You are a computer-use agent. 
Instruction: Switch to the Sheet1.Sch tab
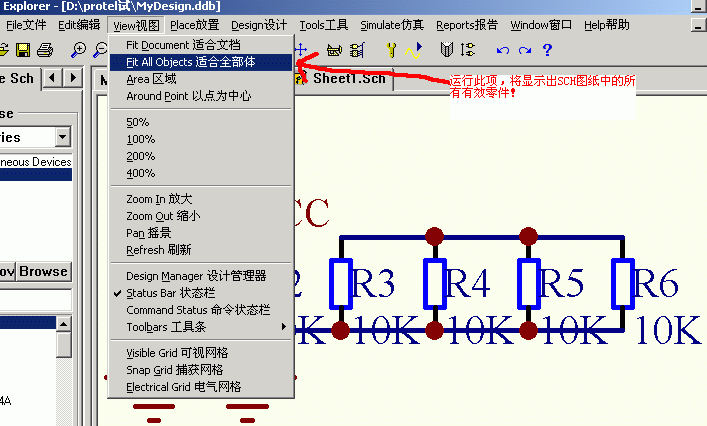344,79
